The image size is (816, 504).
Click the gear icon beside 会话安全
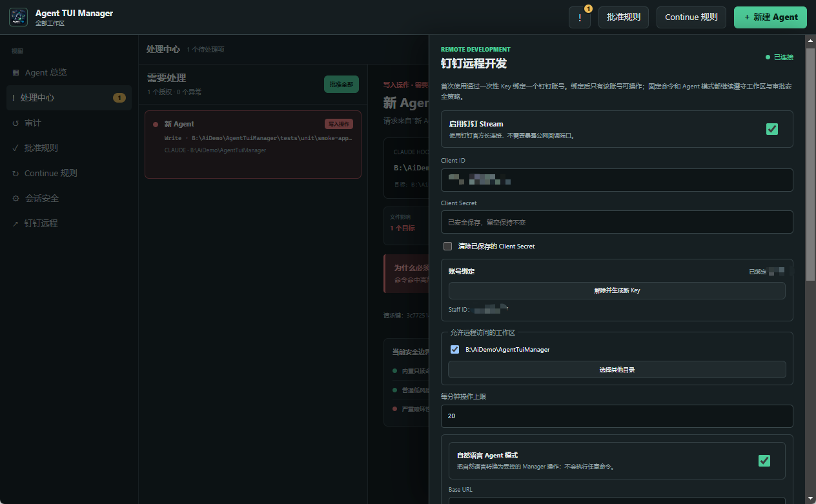(15, 198)
